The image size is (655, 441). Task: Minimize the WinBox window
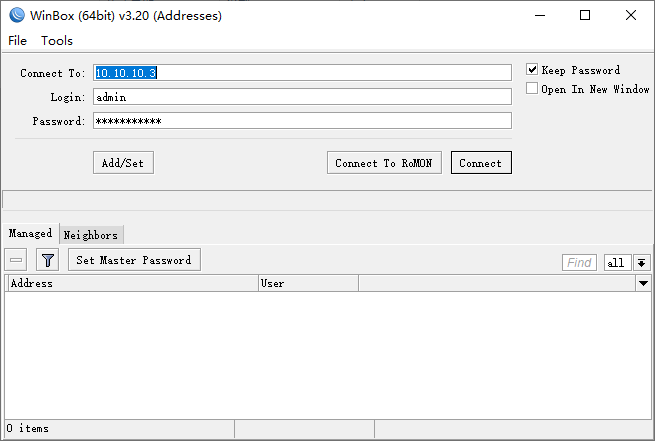(540, 15)
